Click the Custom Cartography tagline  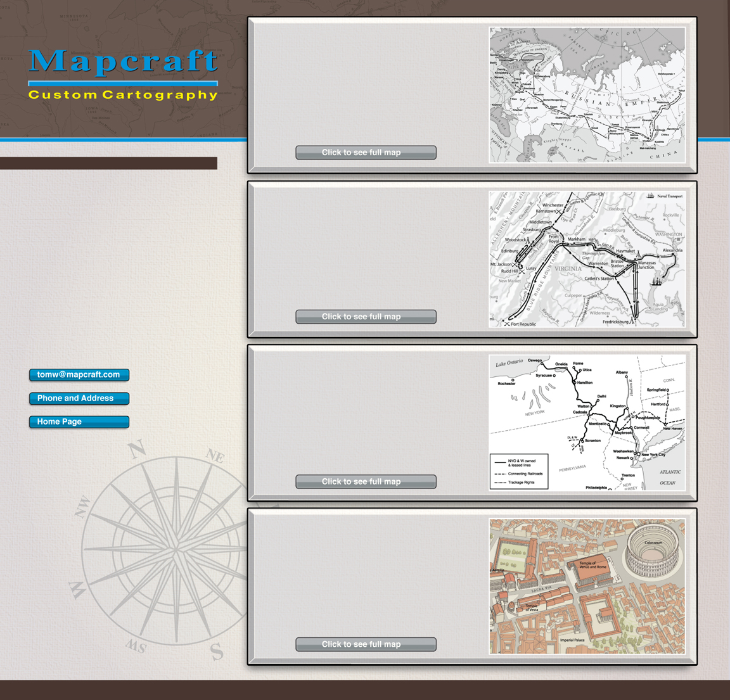coord(123,95)
